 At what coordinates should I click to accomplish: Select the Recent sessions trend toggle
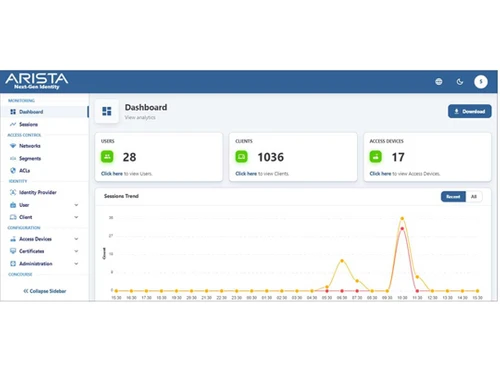click(453, 197)
